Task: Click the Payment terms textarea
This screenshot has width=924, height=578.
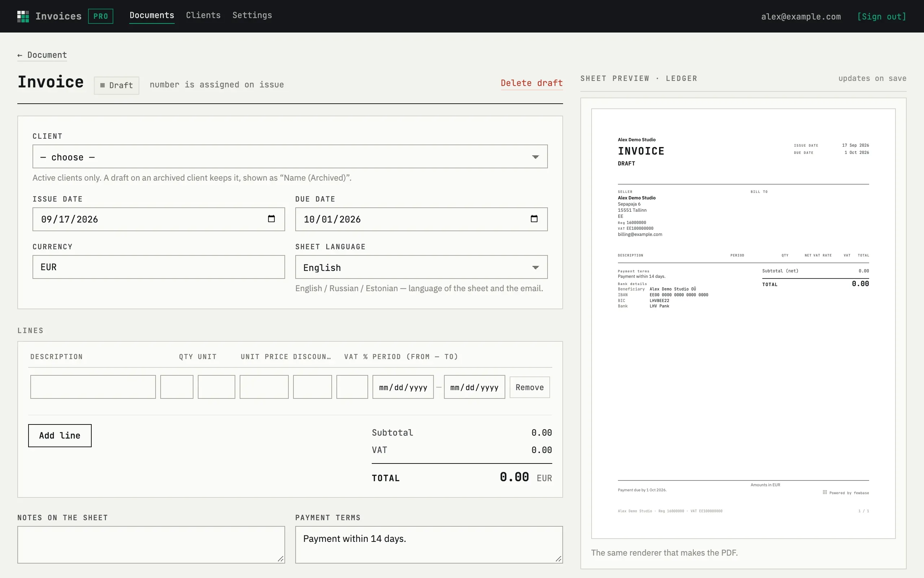Action: [x=429, y=544]
